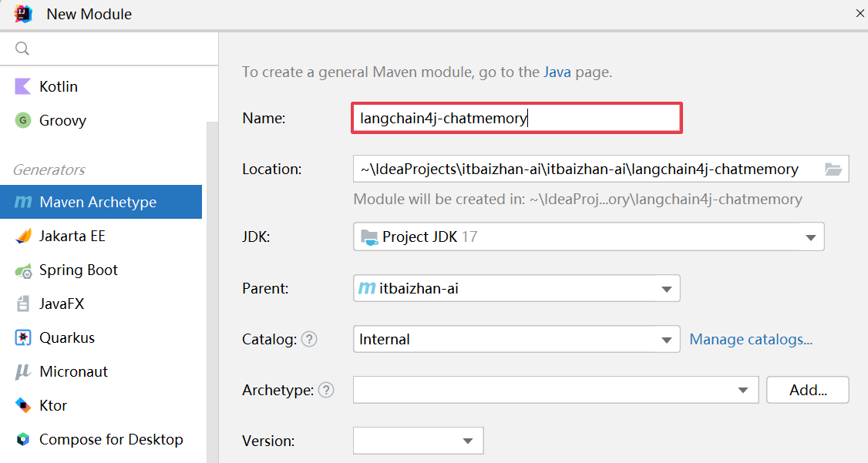
Task: Click the Ktor icon
Action: point(22,405)
